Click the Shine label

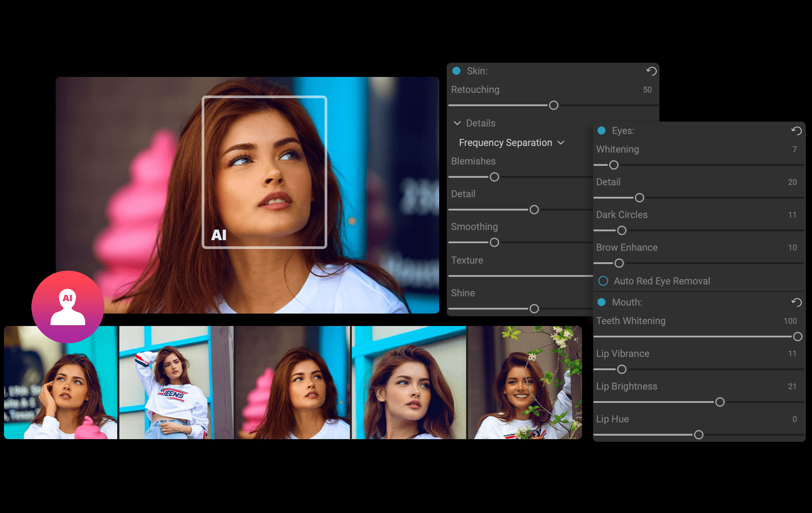(x=463, y=293)
